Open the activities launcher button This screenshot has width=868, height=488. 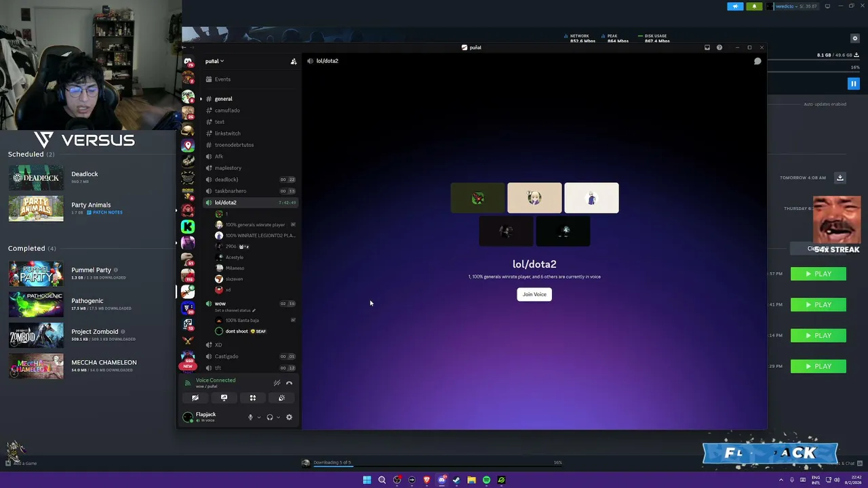tap(253, 398)
